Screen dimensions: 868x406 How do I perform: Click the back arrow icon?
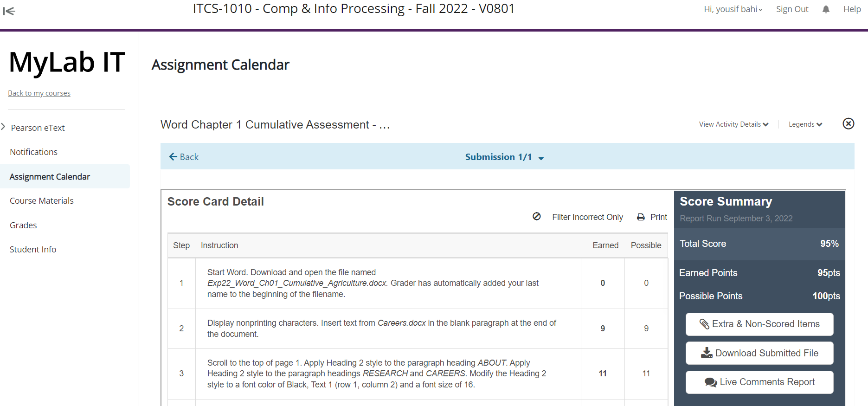(x=173, y=157)
